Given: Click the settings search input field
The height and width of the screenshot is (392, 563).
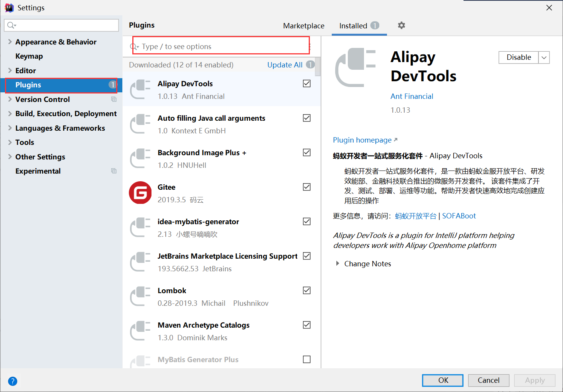Looking at the screenshot, I should click(x=61, y=25).
